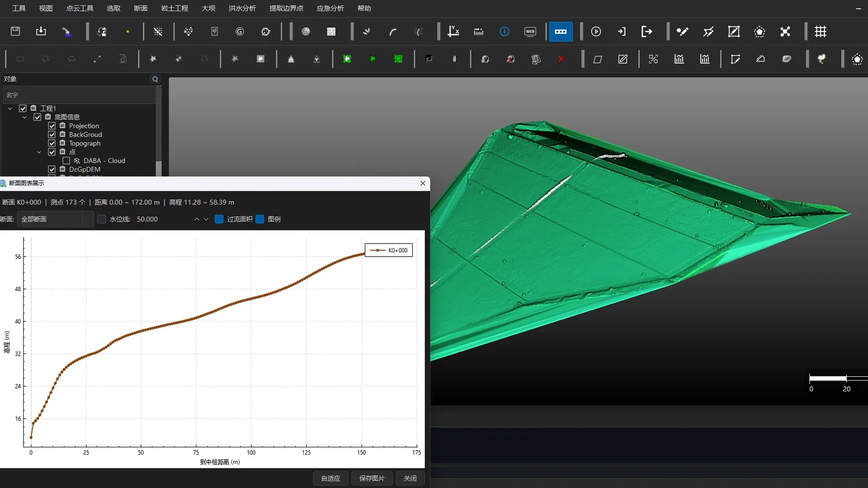
Task: Increase water level with up arrow
Action: (x=197, y=219)
